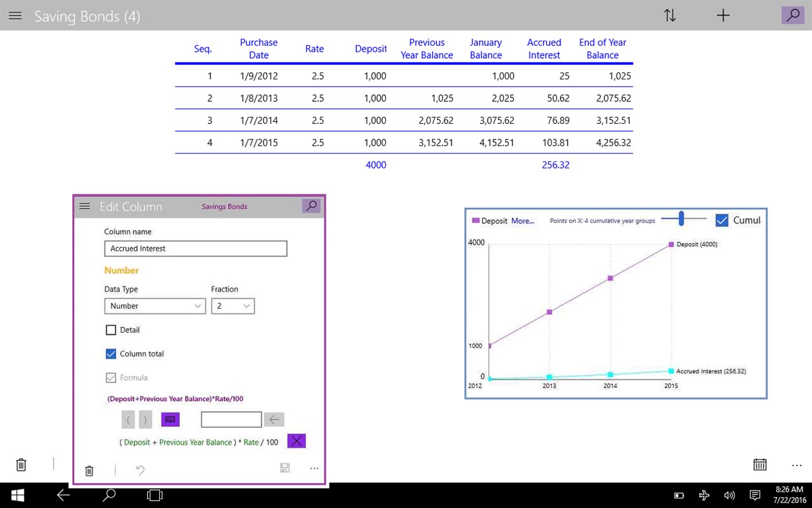Viewport: 812px width, 508px height.
Task: Delete the column using the trash icon
Action: [x=89, y=471]
